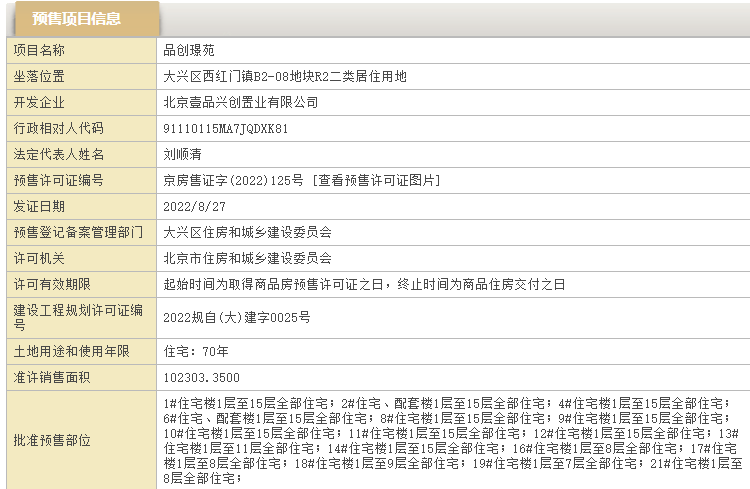The width and height of the screenshot is (750, 489).
Task: Click the sales area value 102303.3500
Action: 201,377
